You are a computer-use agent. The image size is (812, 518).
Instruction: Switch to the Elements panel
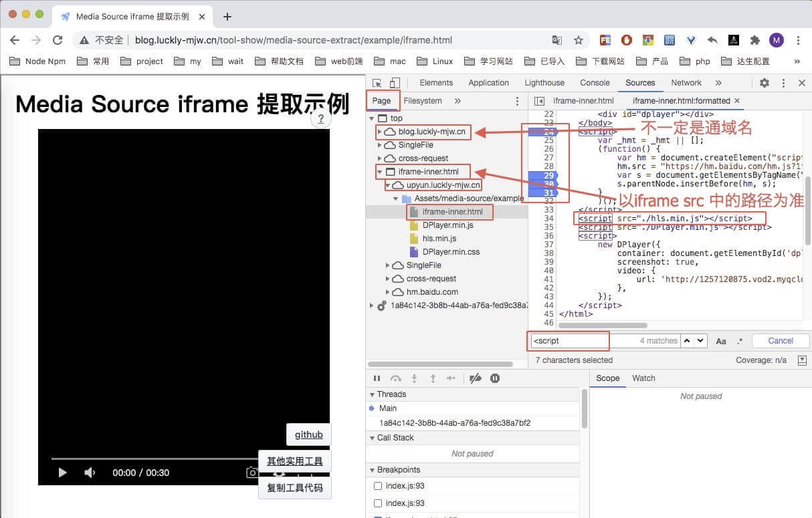(436, 83)
